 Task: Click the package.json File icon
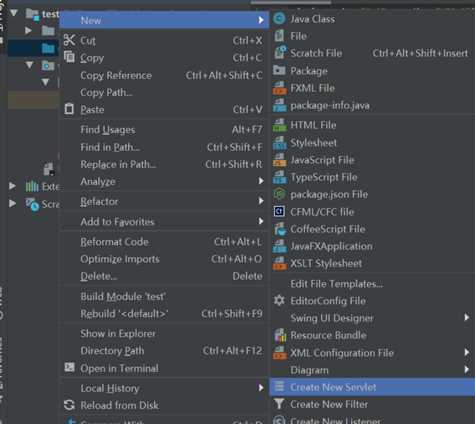(279, 194)
